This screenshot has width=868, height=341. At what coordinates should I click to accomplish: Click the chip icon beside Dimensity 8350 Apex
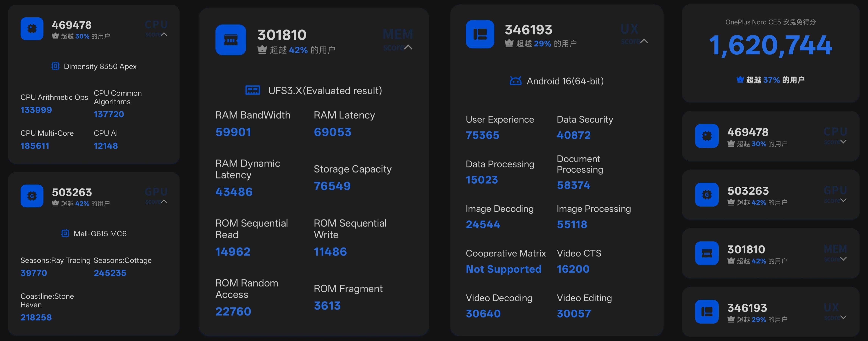55,66
